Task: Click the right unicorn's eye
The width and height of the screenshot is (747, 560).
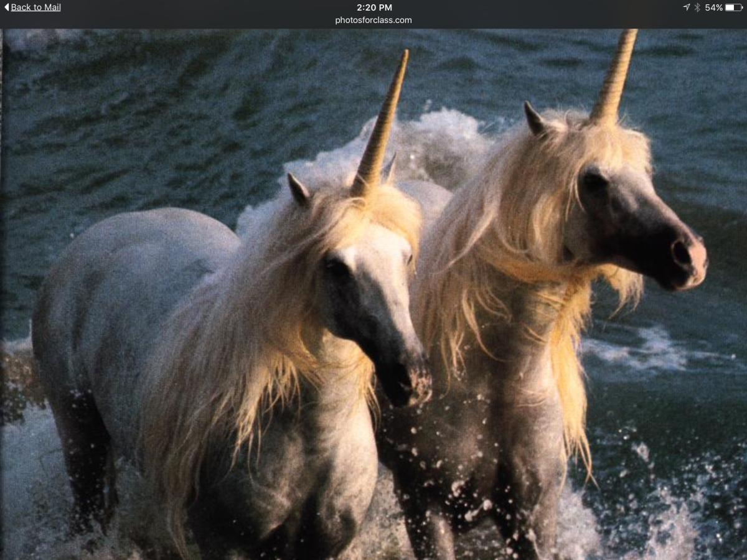Action: click(594, 180)
